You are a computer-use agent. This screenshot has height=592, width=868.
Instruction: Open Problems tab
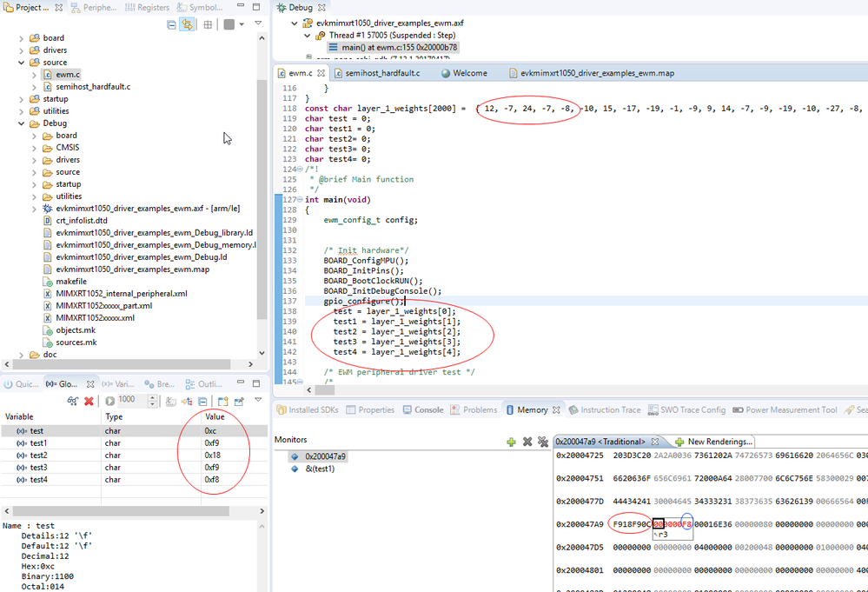pyautogui.click(x=474, y=409)
